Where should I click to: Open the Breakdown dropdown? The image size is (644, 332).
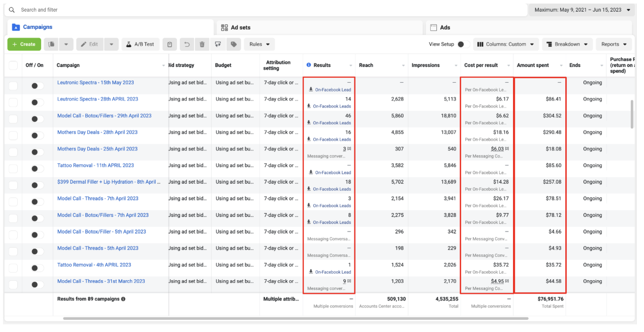pyautogui.click(x=567, y=44)
